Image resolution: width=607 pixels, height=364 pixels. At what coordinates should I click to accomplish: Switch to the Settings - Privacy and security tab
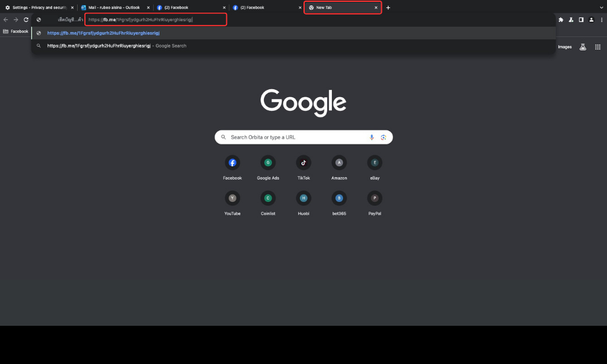pos(39,7)
